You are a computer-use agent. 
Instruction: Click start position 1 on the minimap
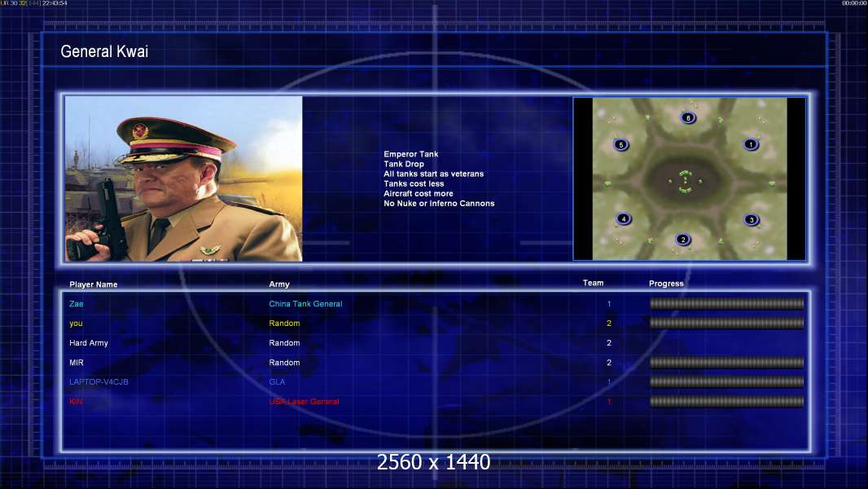coord(751,144)
